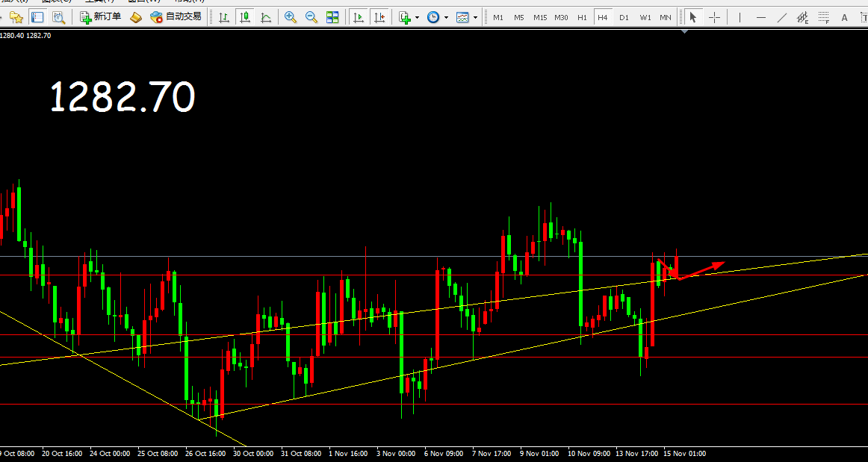Select the active H4 timeframe
Viewport: 868px width, 462px height.
pos(603,18)
